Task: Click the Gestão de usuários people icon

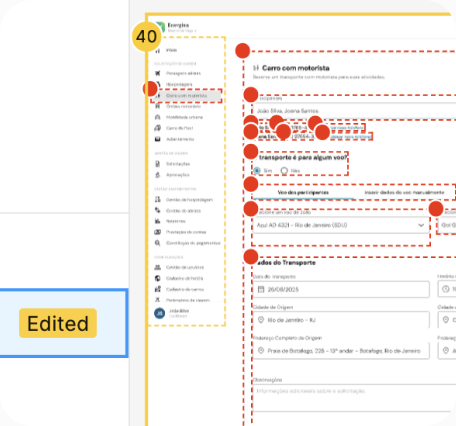Action: (158, 267)
